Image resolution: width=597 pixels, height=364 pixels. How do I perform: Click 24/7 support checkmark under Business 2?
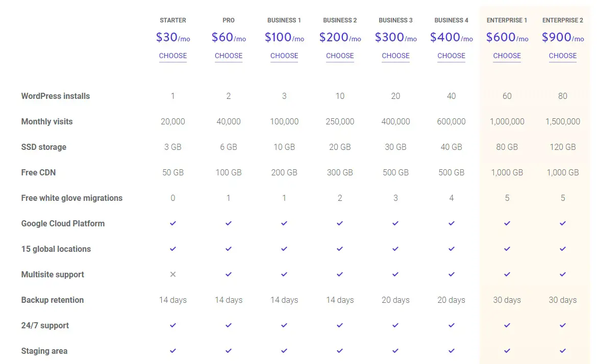[x=340, y=325]
